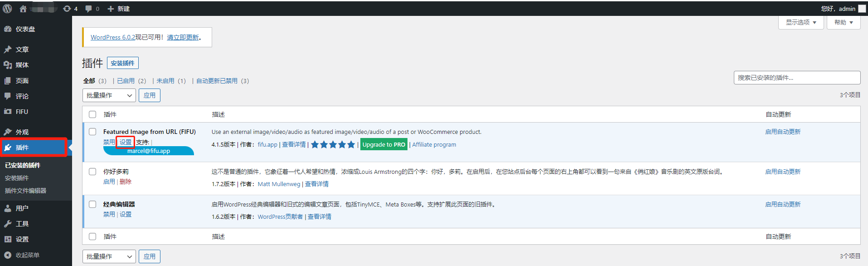
Task: Open 查看详情 for 你好多莉
Action: coord(317,184)
